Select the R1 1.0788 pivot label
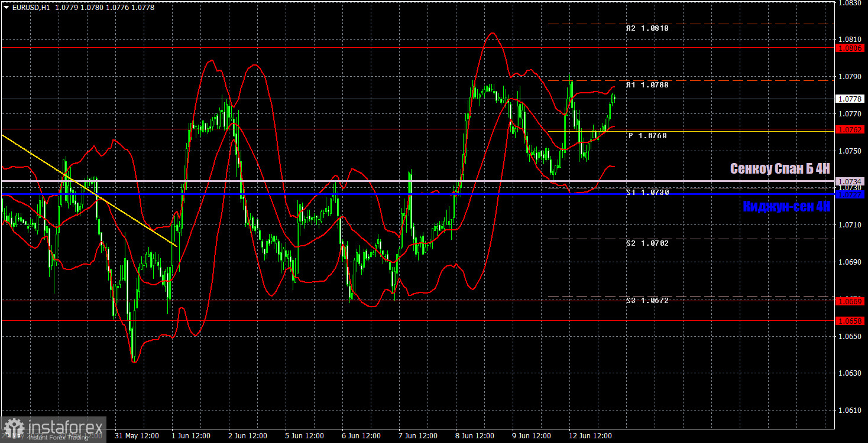 [x=647, y=84]
